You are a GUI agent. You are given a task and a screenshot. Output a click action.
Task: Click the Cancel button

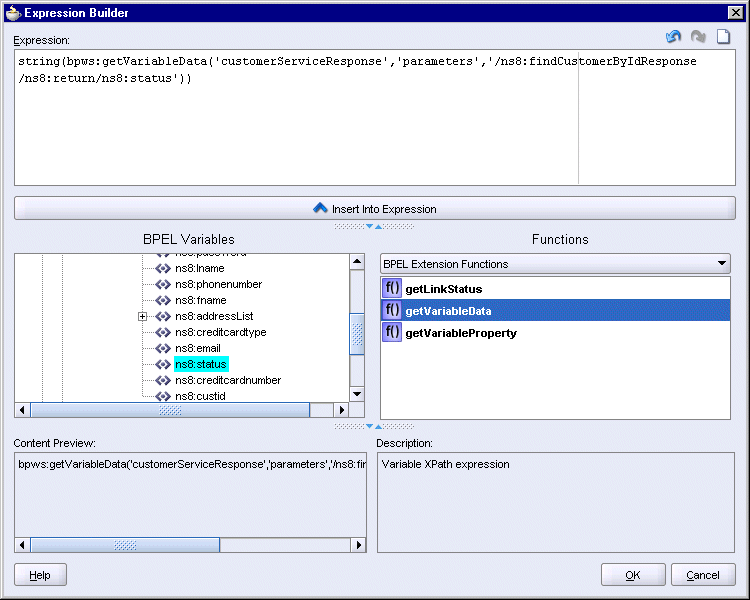(x=703, y=575)
